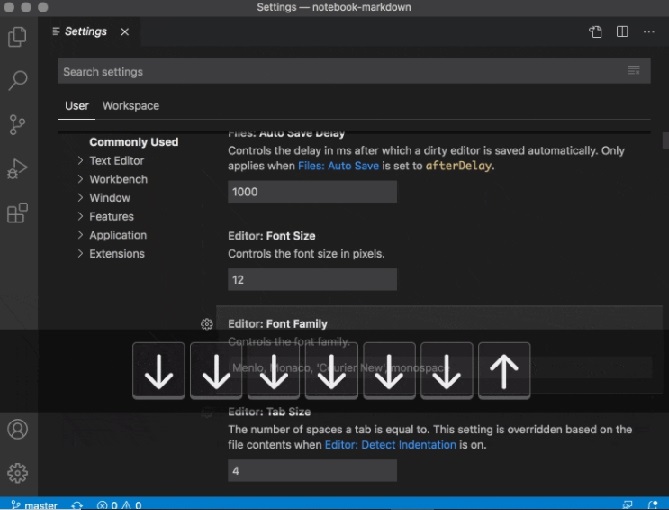Expand the Workbench settings group
This screenshot has height=510, width=669.
point(113,179)
